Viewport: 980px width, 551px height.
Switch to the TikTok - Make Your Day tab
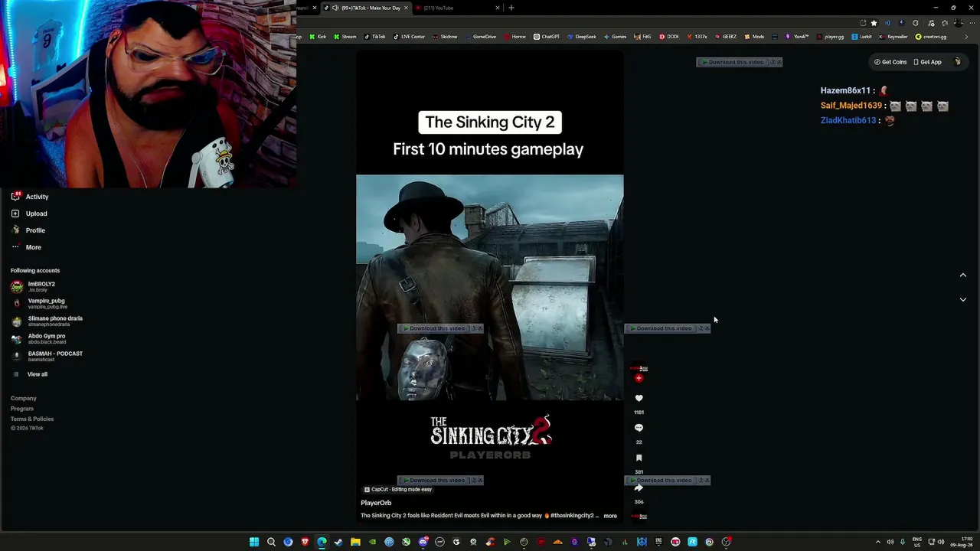[x=365, y=8]
